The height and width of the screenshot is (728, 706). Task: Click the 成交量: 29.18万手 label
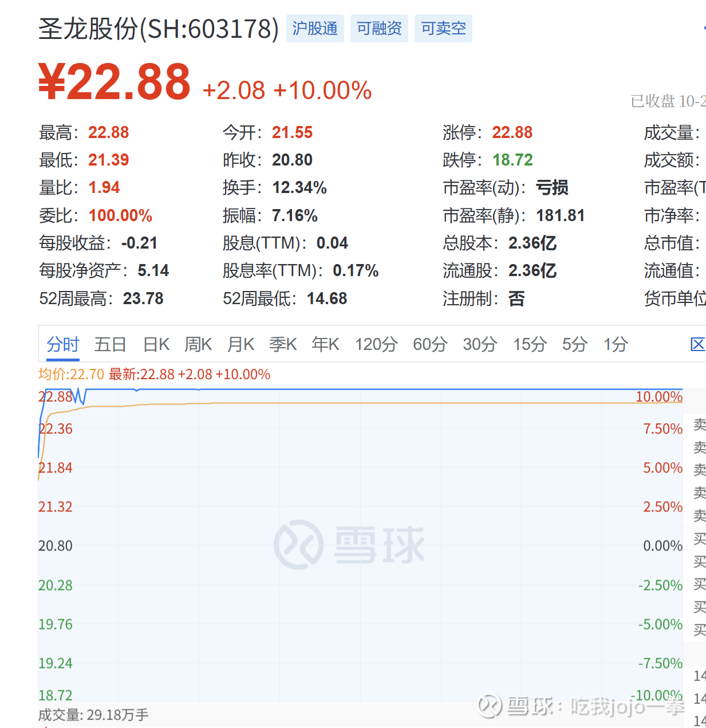pos(93,715)
